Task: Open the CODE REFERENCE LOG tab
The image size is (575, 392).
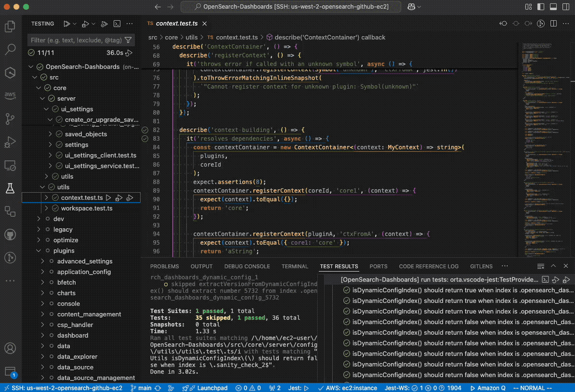Action: point(428,266)
